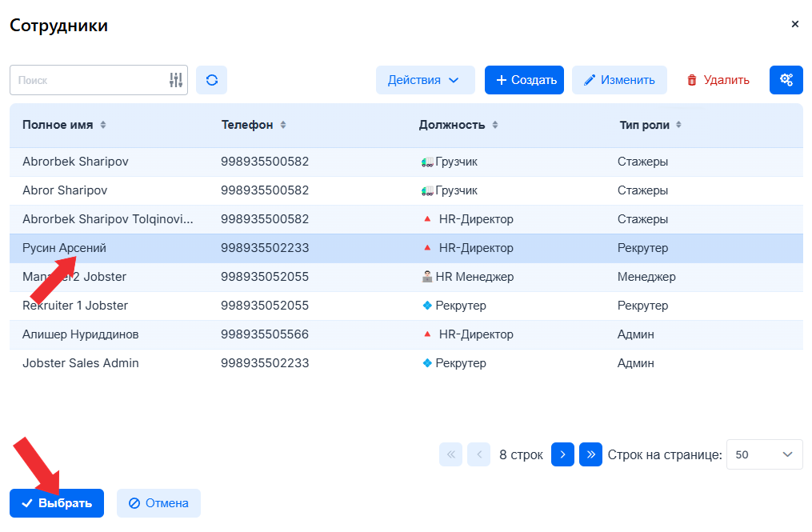The height and width of the screenshot is (532, 812).
Task: Open the search filter settings icon
Action: [176, 80]
